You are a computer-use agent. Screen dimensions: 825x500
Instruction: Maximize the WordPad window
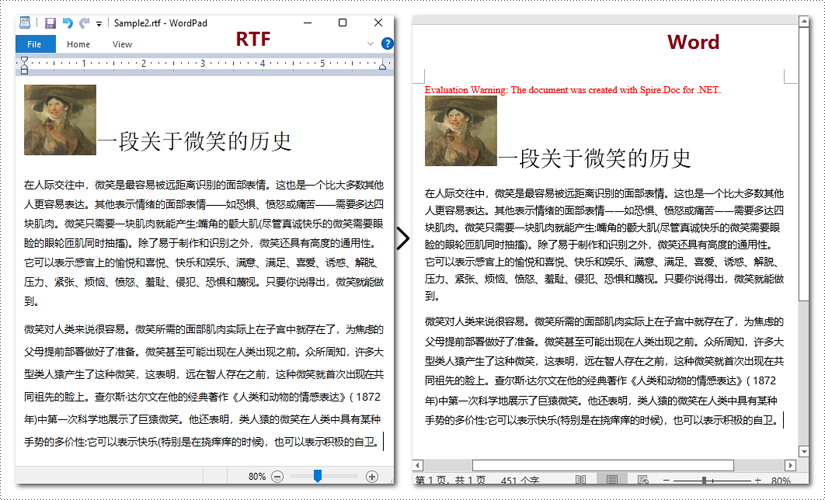pos(343,23)
